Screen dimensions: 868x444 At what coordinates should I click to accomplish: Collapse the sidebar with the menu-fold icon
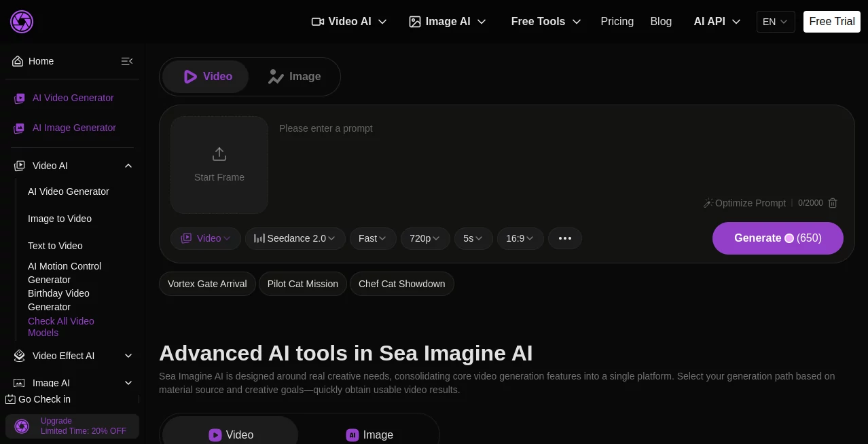[x=127, y=61]
